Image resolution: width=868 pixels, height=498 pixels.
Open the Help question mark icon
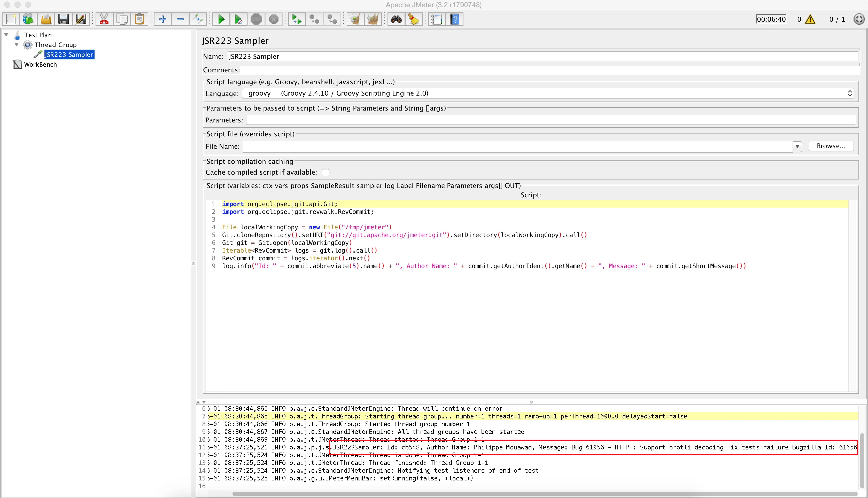tap(454, 19)
